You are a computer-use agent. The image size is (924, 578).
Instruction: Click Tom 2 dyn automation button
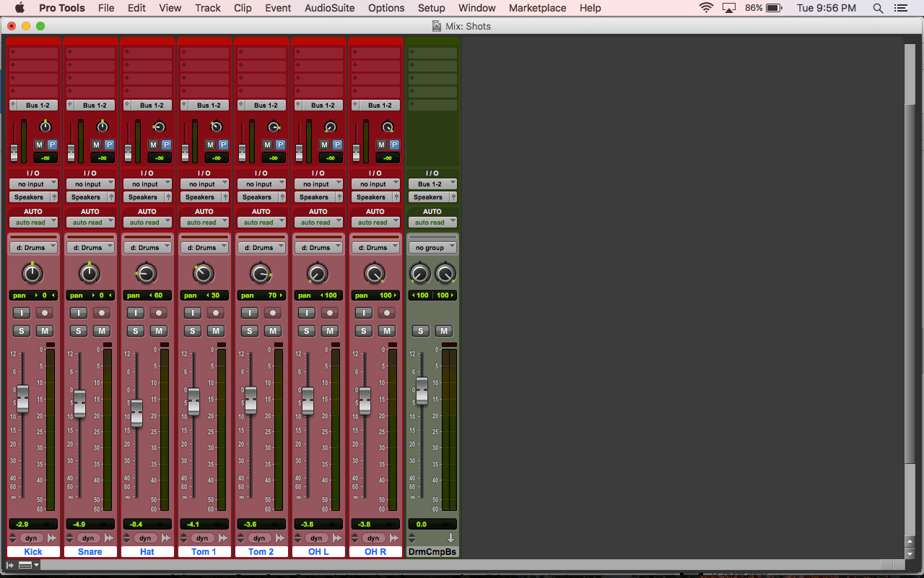(259, 538)
